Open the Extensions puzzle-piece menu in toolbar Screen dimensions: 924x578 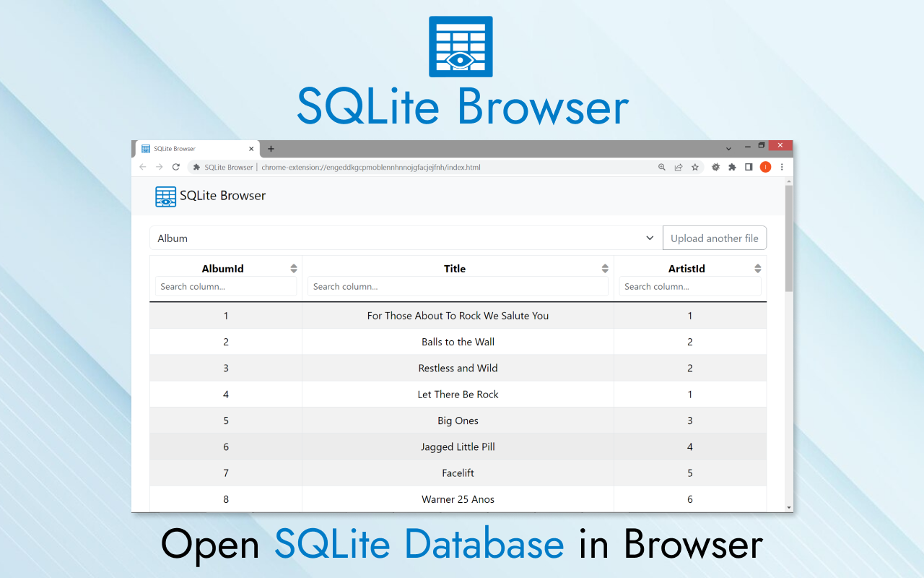[x=732, y=167]
